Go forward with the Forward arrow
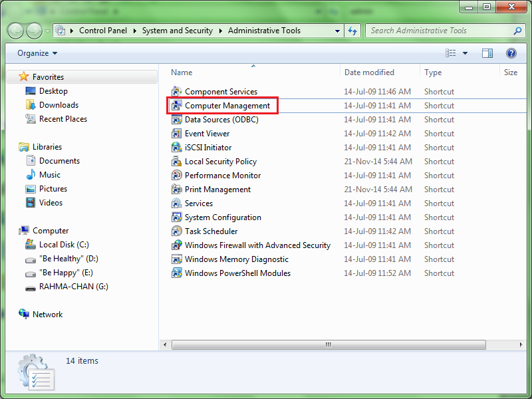Viewport: 532px width, 399px height. tap(35, 31)
